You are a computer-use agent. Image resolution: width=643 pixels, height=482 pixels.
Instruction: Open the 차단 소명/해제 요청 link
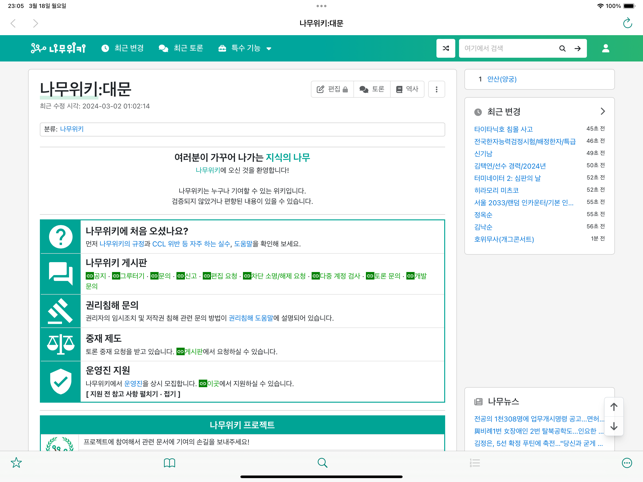[x=274, y=276]
